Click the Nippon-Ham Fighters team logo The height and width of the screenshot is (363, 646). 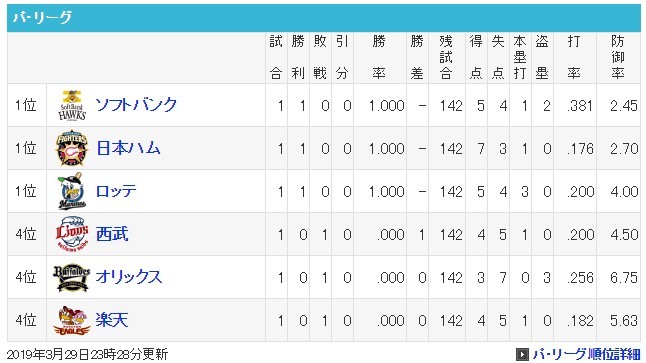pos(72,148)
